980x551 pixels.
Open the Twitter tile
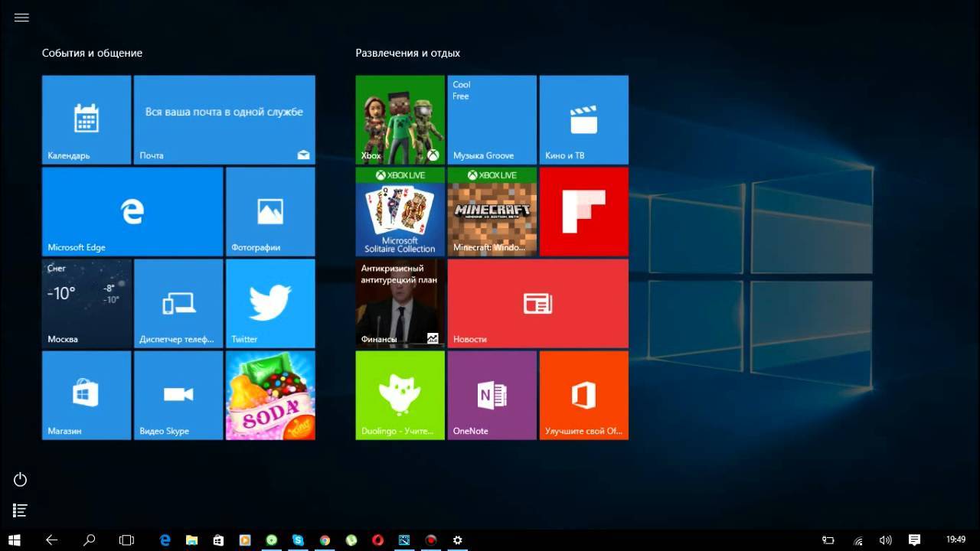(x=270, y=303)
